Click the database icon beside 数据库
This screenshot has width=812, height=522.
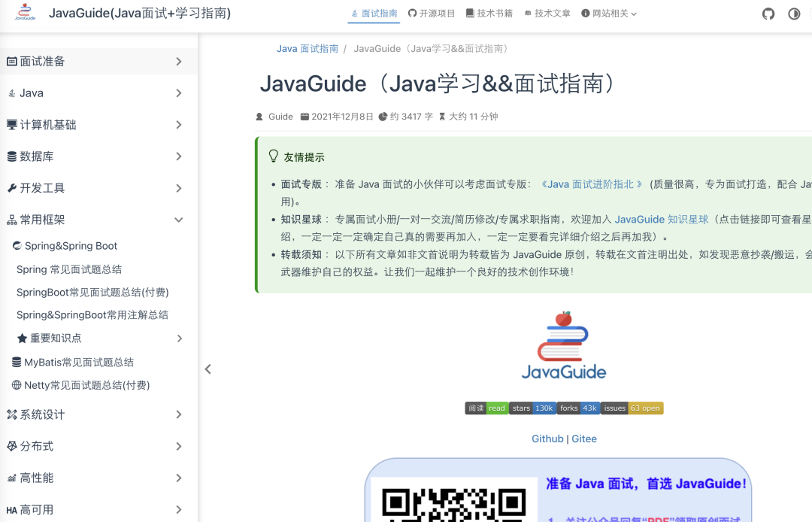[x=11, y=156]
